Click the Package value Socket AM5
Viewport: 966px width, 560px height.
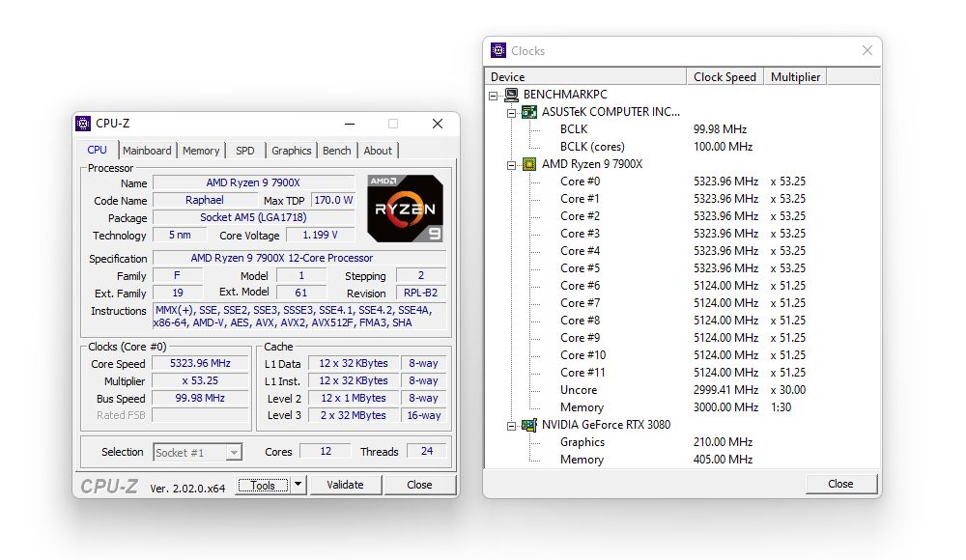[253, 217]
